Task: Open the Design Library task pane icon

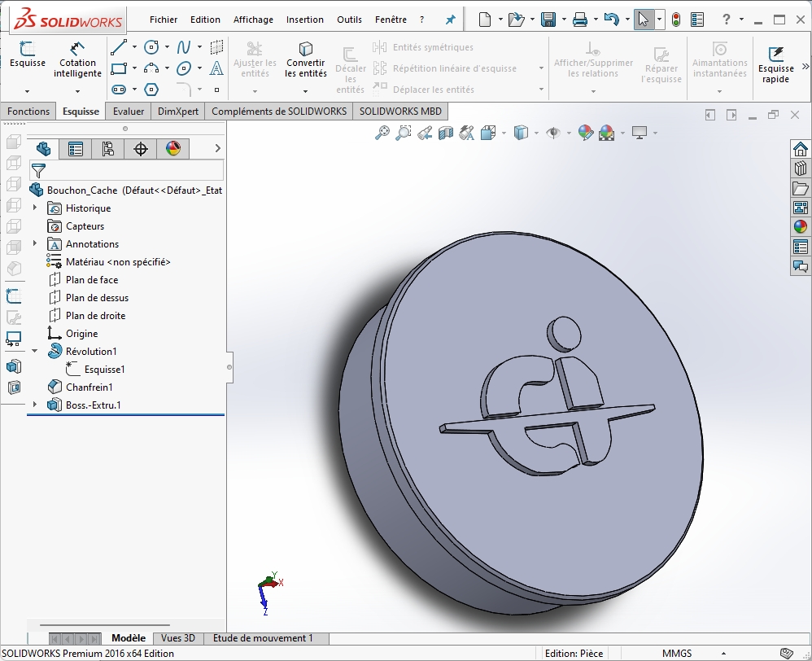Action: point(801,168)
